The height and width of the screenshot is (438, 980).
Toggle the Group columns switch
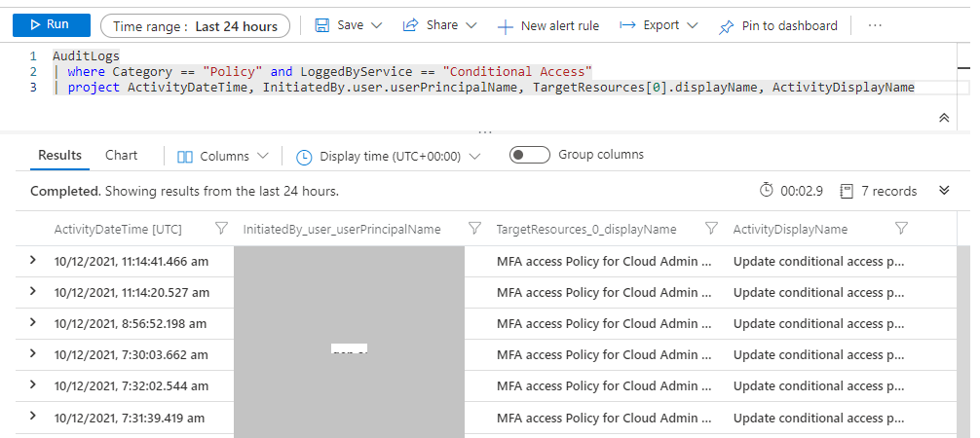[x=530, y=155]
